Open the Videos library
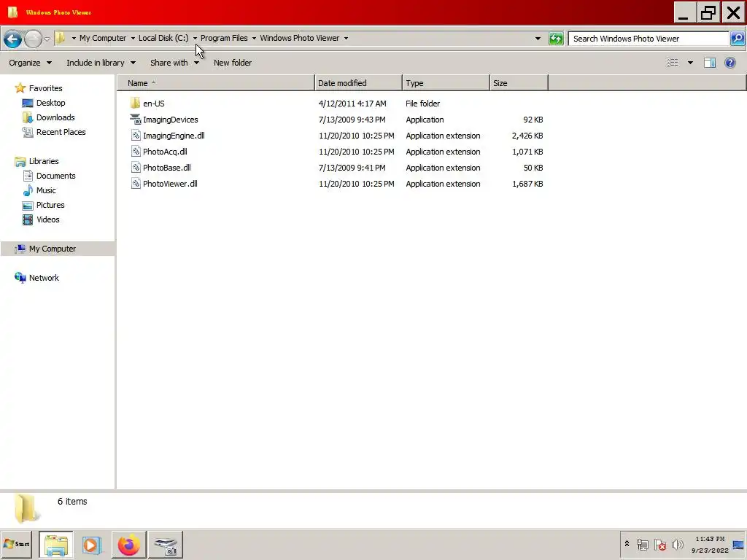This screenshot has width=747, height=560. [x=48, y=219]
